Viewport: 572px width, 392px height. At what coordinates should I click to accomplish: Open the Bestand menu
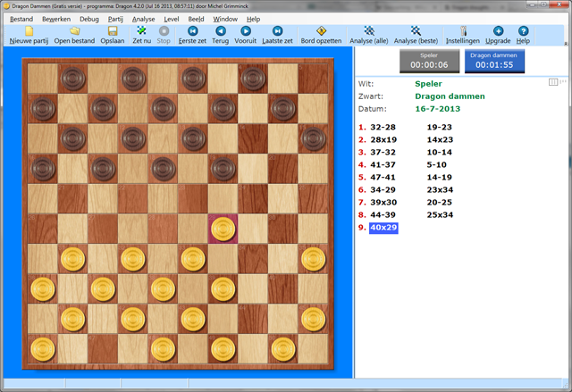(21, 19)
